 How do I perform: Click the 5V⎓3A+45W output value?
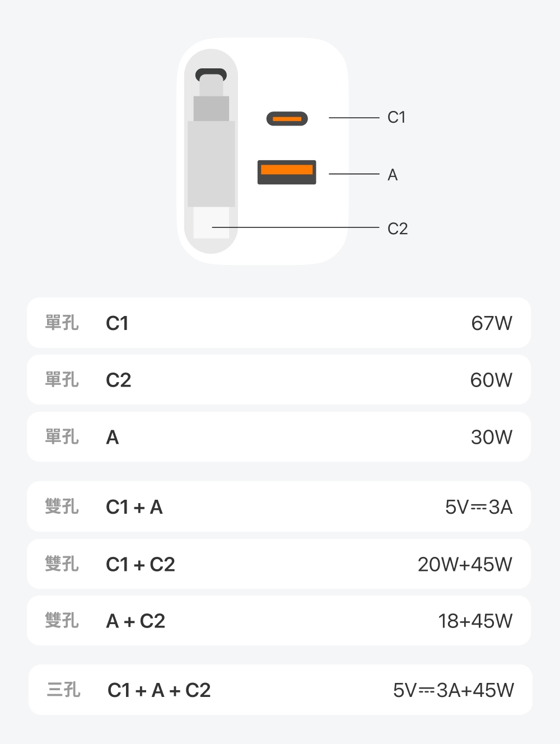(x=453, y=691)
